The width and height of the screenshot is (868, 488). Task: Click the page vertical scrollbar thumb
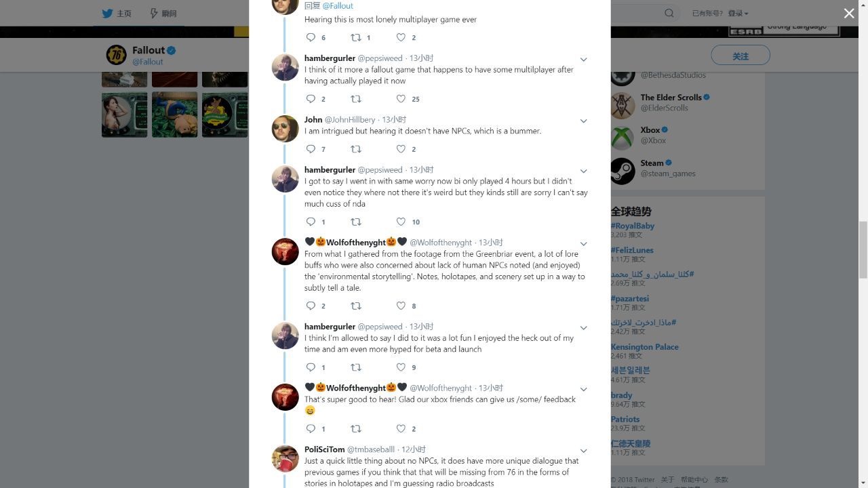coord(863,249)
